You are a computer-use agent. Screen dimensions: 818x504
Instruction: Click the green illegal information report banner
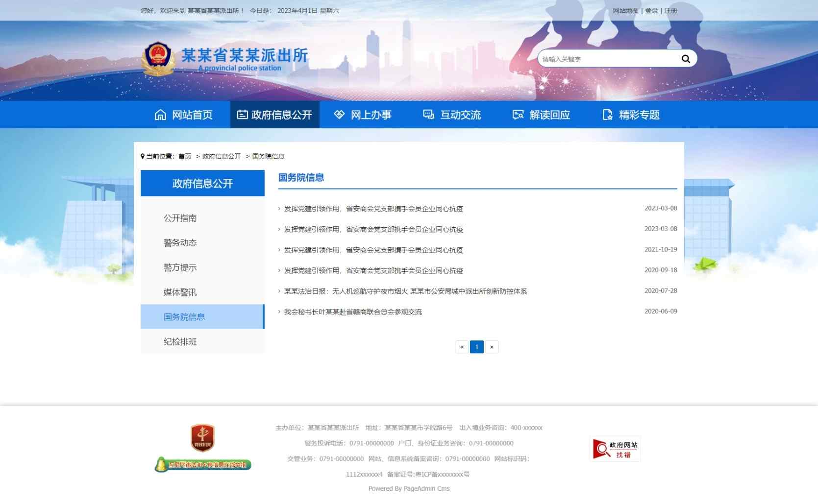pyautogui.click(x=203, y=464)
